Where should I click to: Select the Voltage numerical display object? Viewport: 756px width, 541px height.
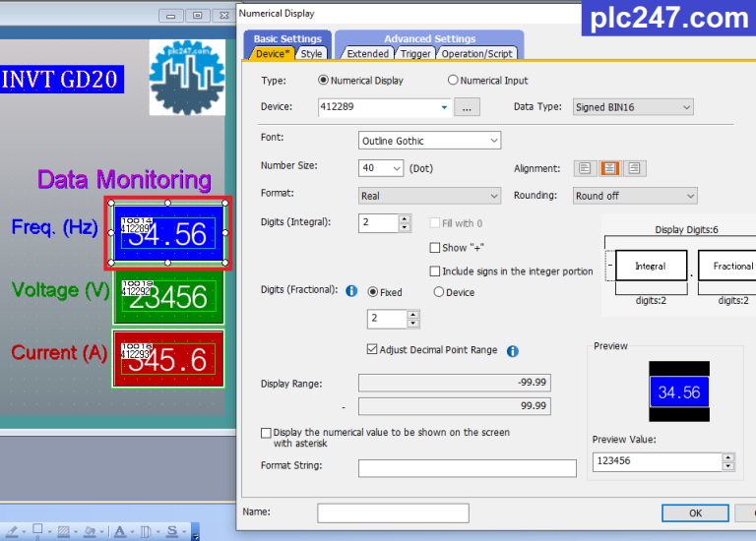[x=168, y=297]
